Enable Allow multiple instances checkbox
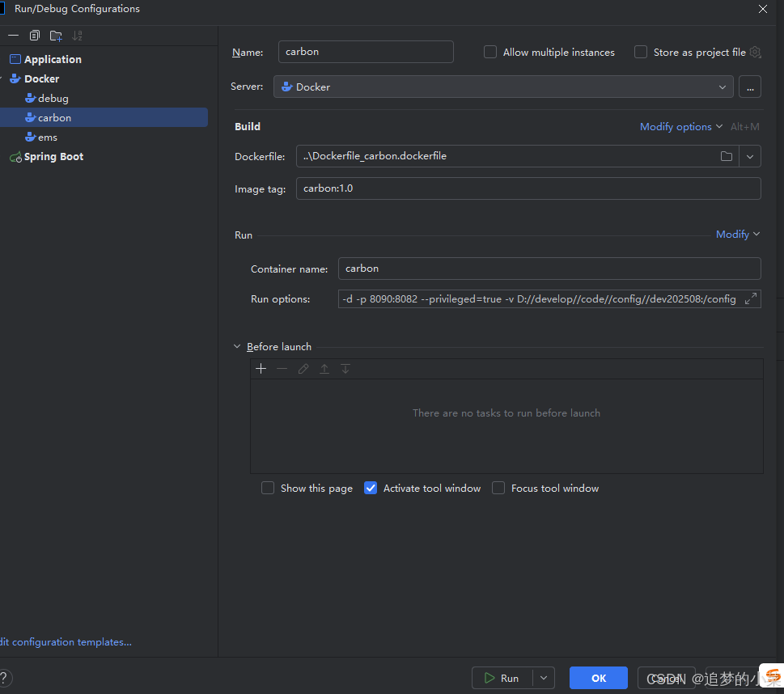784x694 pixels. pos(490,52)
